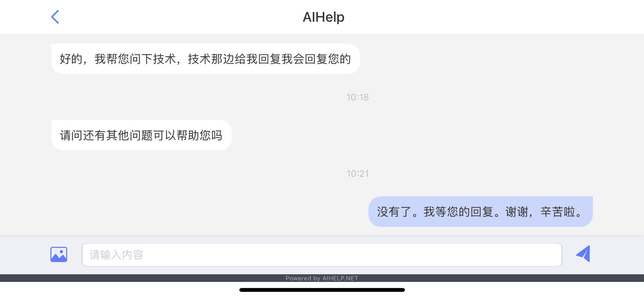Go back using the blue chevron arrow
Screen dimensions: 644x298
point(55,17)
